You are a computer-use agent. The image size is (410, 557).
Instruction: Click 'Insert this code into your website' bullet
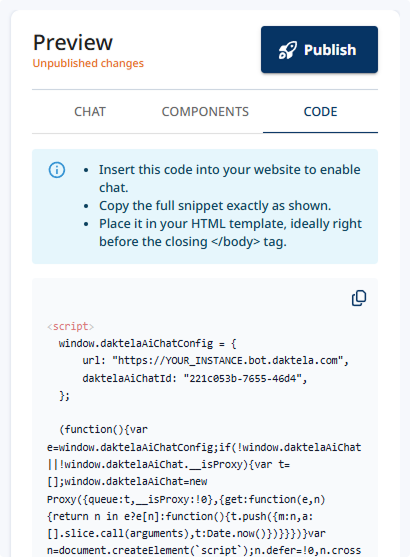230,178
